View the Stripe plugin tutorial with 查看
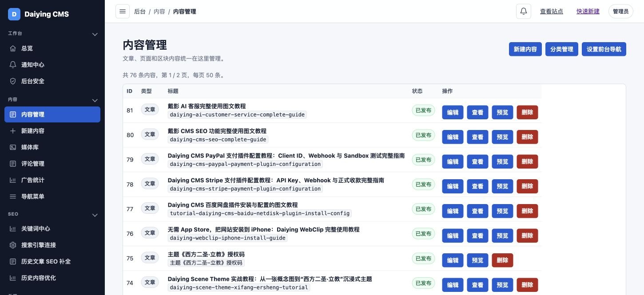The width and height of the screenshot is (644, 295). [x=477, y=186]
